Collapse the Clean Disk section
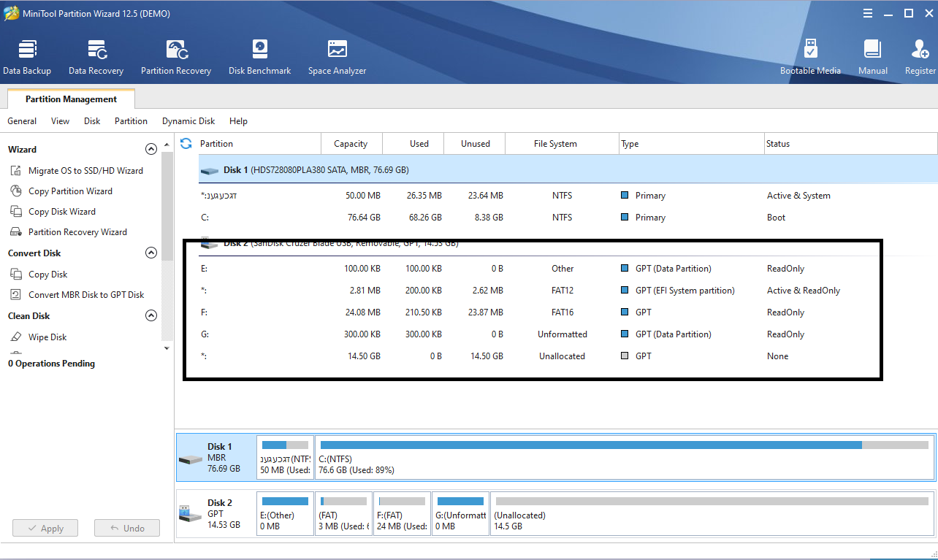This screenshot has height=560, width=938. click(x=151, y=315)
